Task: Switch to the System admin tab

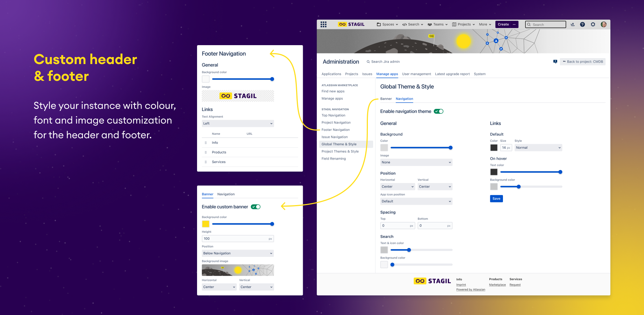Action: click(479, 74)
